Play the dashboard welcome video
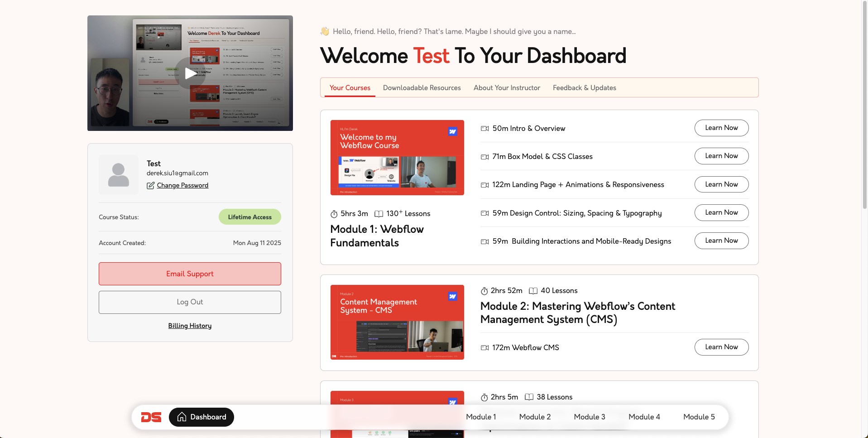The width and height of the screenshot is (868, 438). click(x=190, y=73)
